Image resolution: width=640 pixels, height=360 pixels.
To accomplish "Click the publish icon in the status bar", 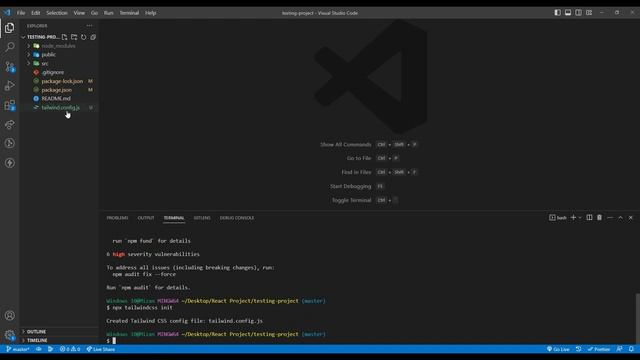I will [50, 349].
